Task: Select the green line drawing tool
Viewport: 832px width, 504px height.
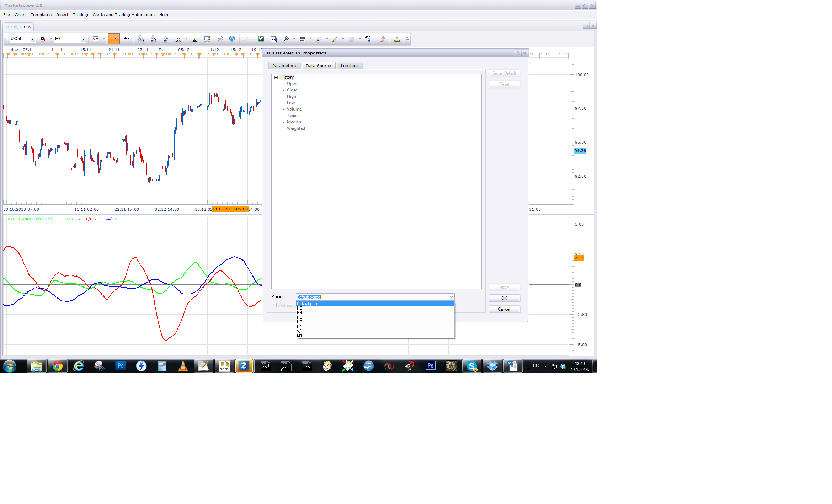Action: point(335,39)
